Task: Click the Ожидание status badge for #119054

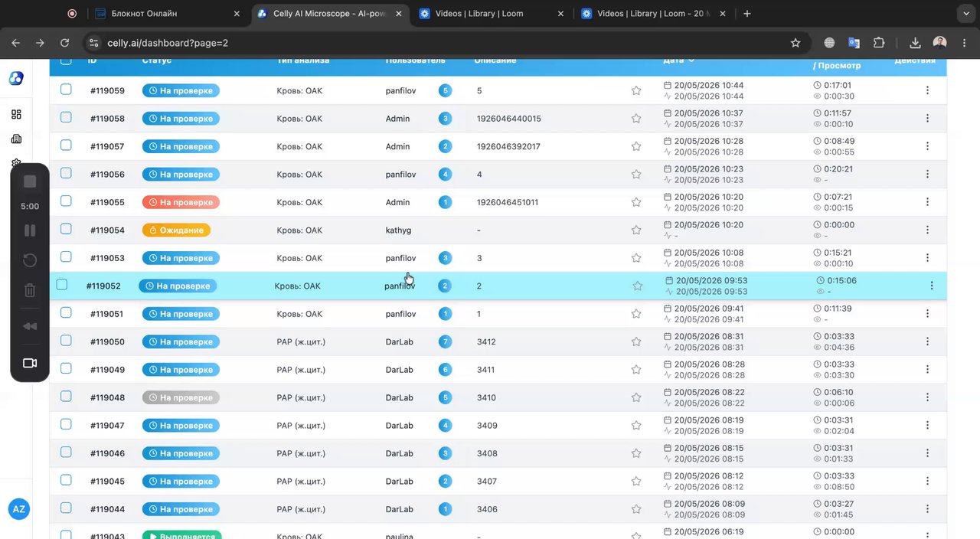Action: coord(176,230)
